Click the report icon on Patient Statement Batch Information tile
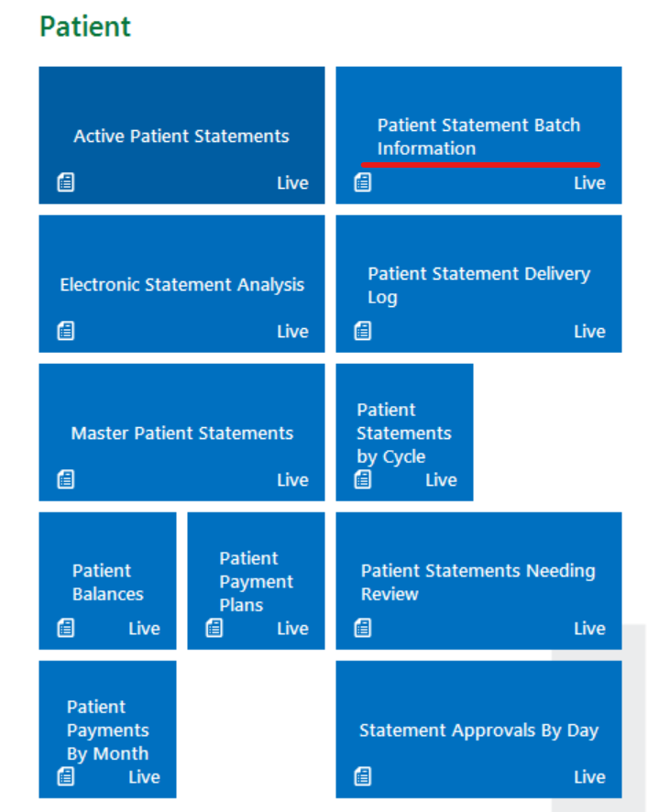648x812 pixels. [363, 182]
